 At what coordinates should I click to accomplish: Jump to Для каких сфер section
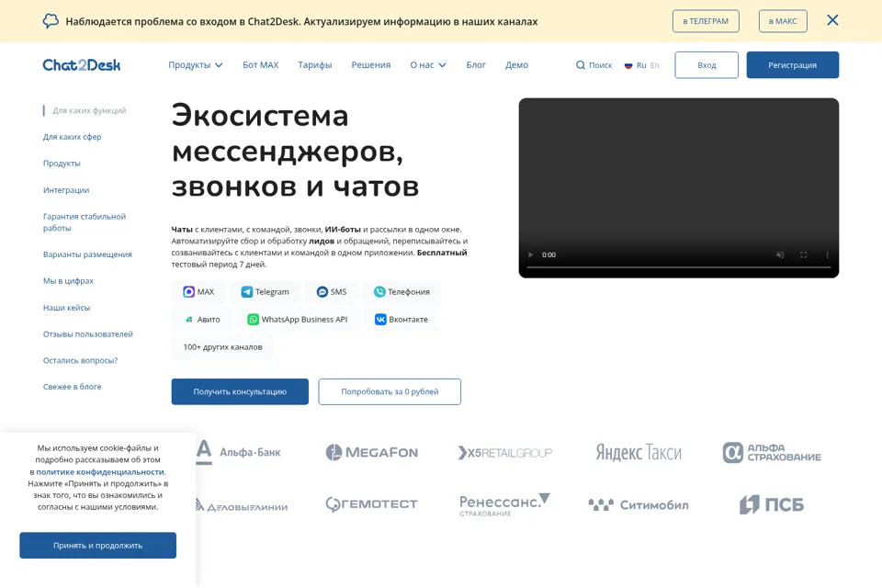[72, 137]
